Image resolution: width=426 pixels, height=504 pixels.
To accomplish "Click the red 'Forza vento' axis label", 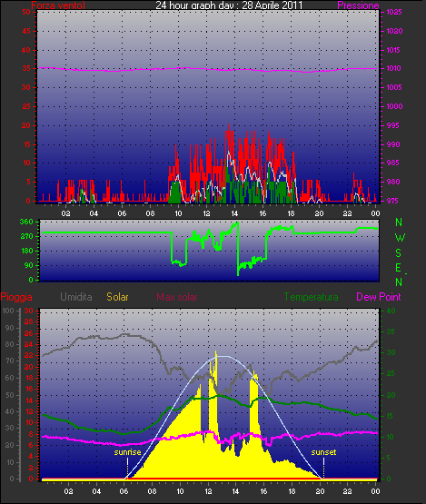I will (58, 5).
